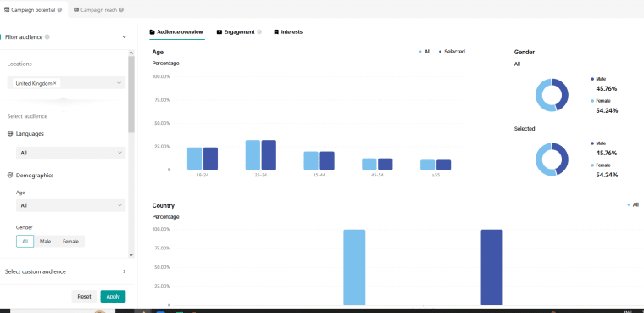Click the info icon next to Filter audience
The image size is (644, 313).
click(x=47, y=37)
